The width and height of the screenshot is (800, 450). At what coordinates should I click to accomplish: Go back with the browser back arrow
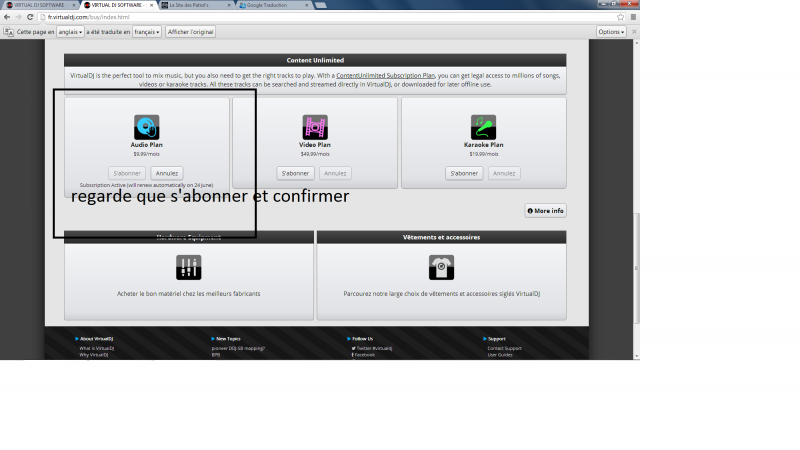tap(7, 17)
